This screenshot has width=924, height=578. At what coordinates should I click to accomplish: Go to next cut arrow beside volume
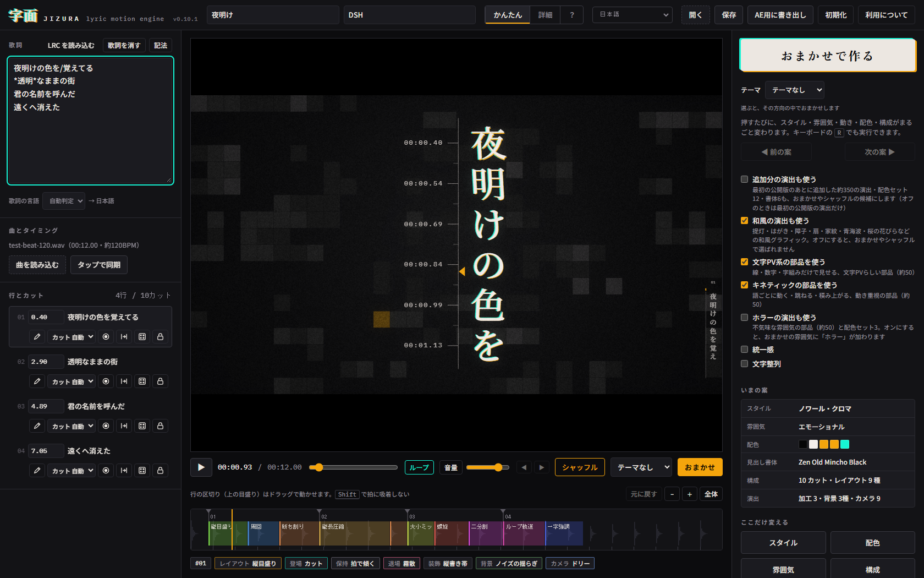[542, 467]
